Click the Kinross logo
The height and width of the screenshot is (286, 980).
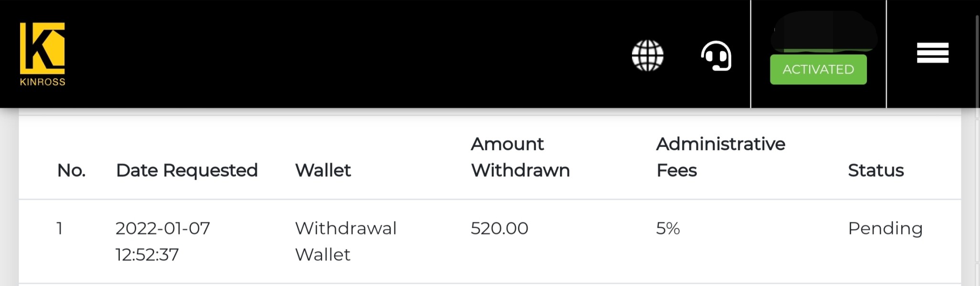tap(42, 54)
